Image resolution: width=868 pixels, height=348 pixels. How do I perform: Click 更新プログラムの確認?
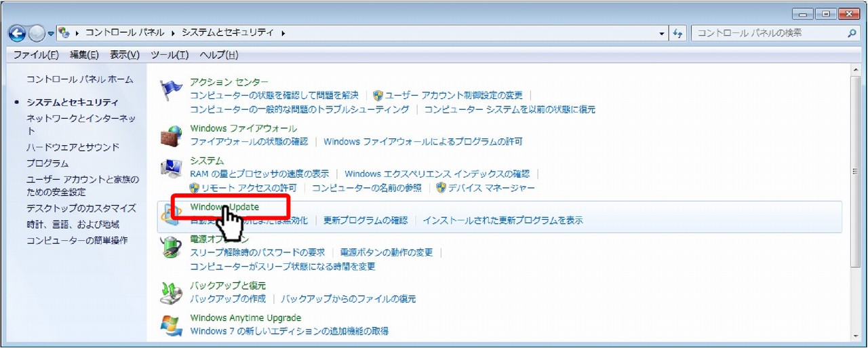366,220
